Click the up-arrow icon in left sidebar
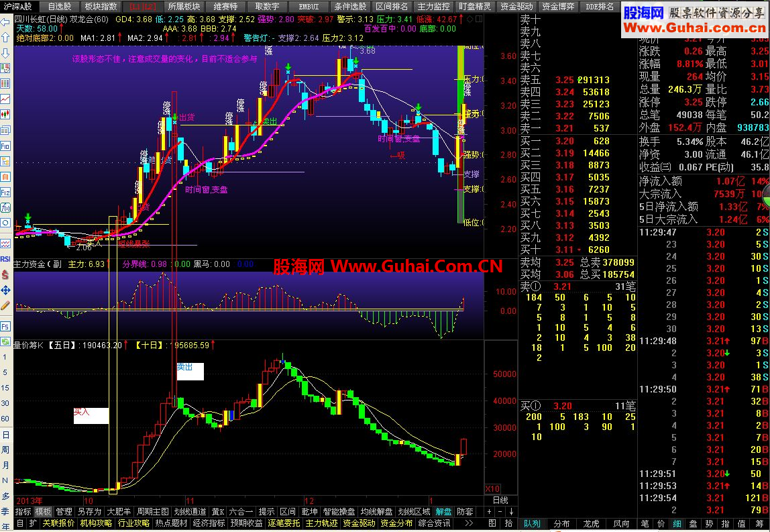This screenshot has height=532, width=770. tap(5, 38)
